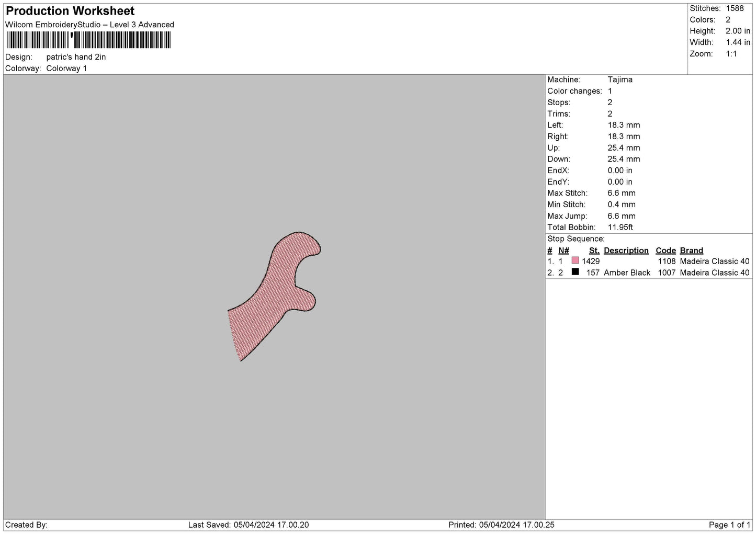Viewport: 756px width, 534px height.
Task: Click the Amber Black description in stop 2
Action: [627, 272]
